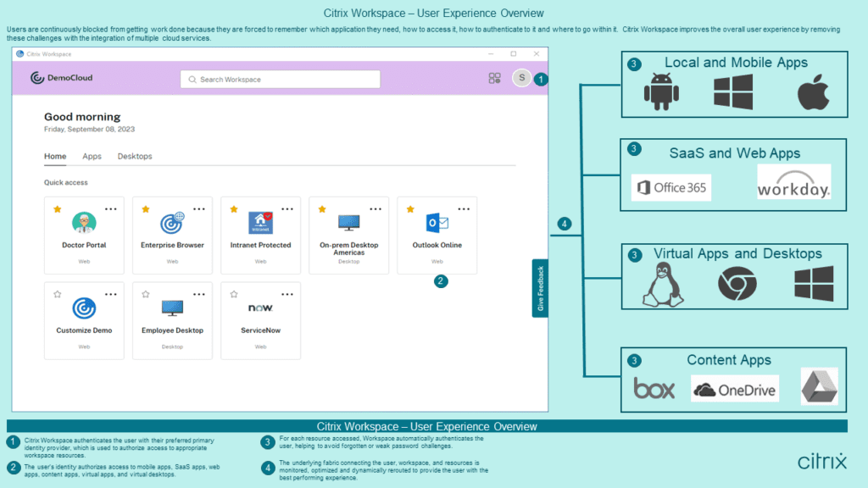Open the Doctor Portal ellipsis menu
Image resolution: width=868 pixels, height=488 pixels.
point(111,207)
